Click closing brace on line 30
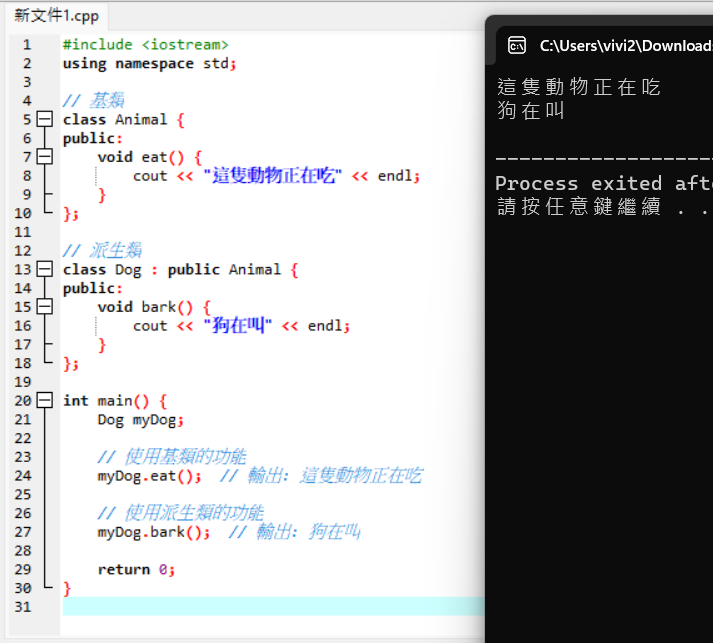 point(67,589)
